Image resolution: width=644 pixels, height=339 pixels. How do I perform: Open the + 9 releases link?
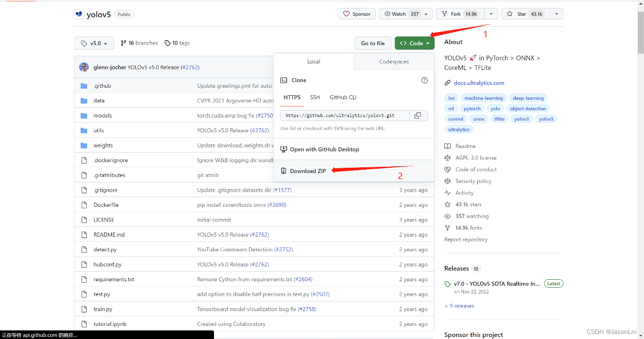459,306
